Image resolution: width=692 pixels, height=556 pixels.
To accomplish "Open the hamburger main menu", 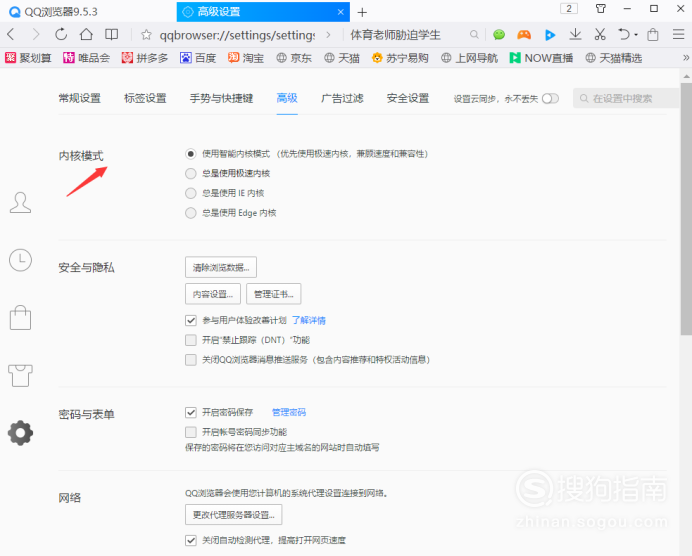I will tap(678, 34).
